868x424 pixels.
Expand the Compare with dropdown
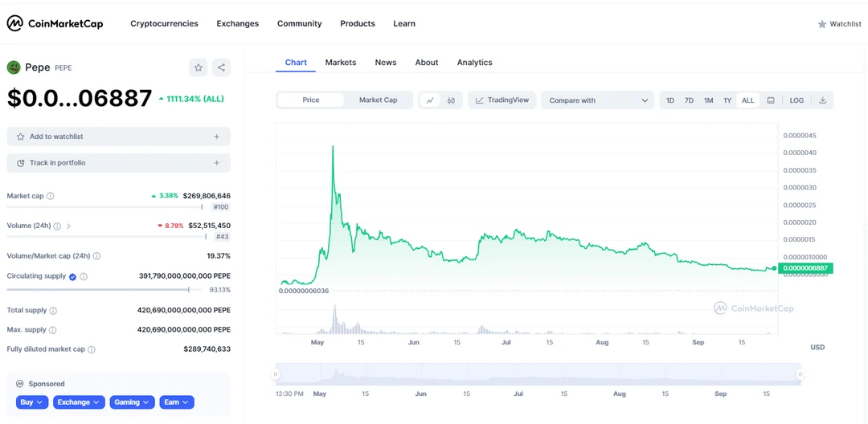(598, 100)
